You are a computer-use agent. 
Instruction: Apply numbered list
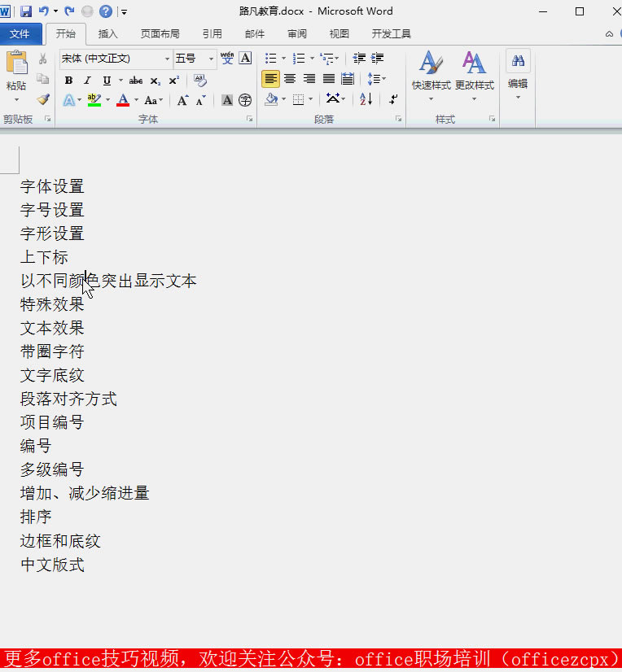[299, 58]
